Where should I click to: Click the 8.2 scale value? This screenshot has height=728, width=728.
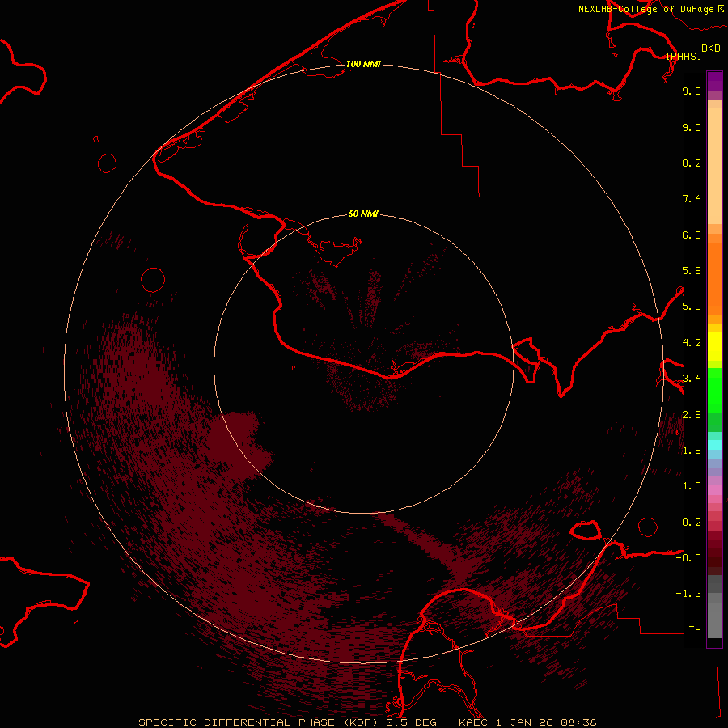click(x=692, y=163)
